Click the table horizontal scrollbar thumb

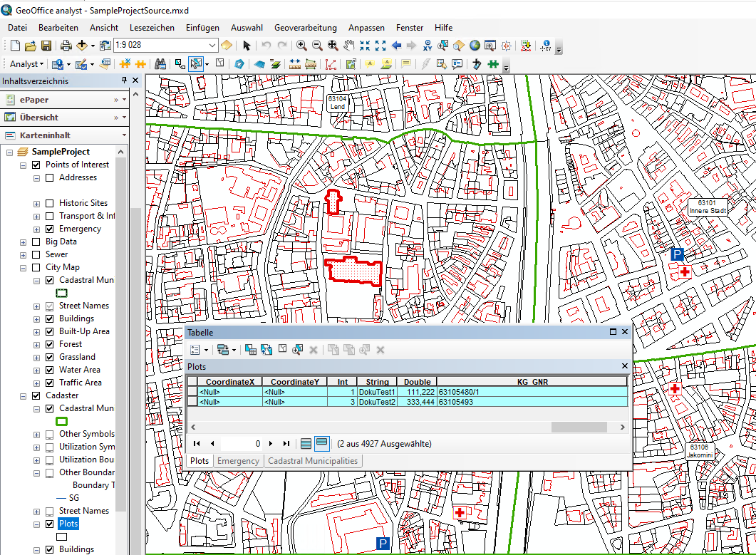579,427
